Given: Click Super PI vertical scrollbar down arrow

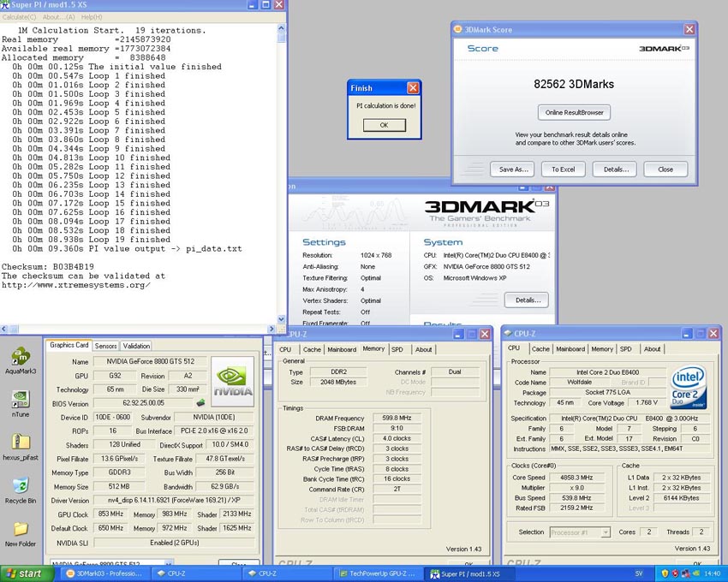Looking at the screenshot, I should click(281, 319).
